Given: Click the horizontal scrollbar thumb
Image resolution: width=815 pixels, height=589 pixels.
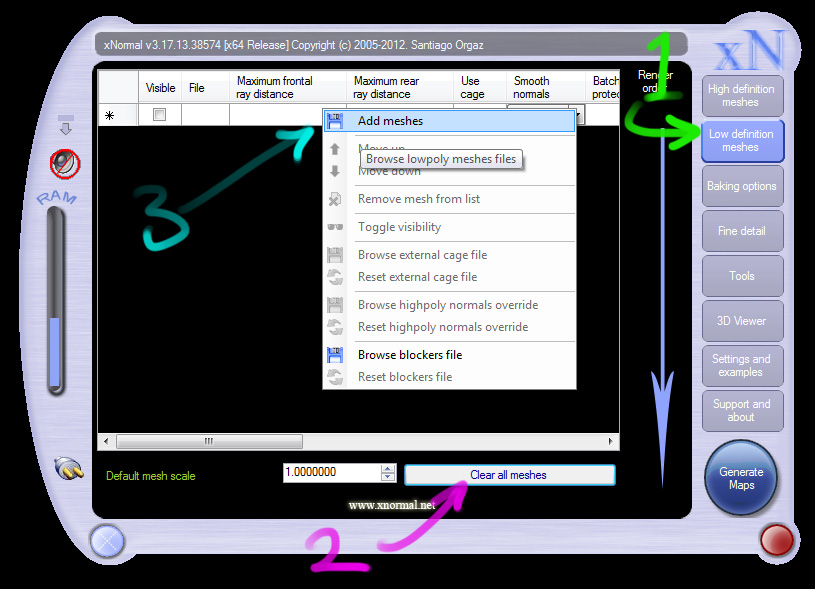Looking at the screenshot, I should tap(209, 441).
